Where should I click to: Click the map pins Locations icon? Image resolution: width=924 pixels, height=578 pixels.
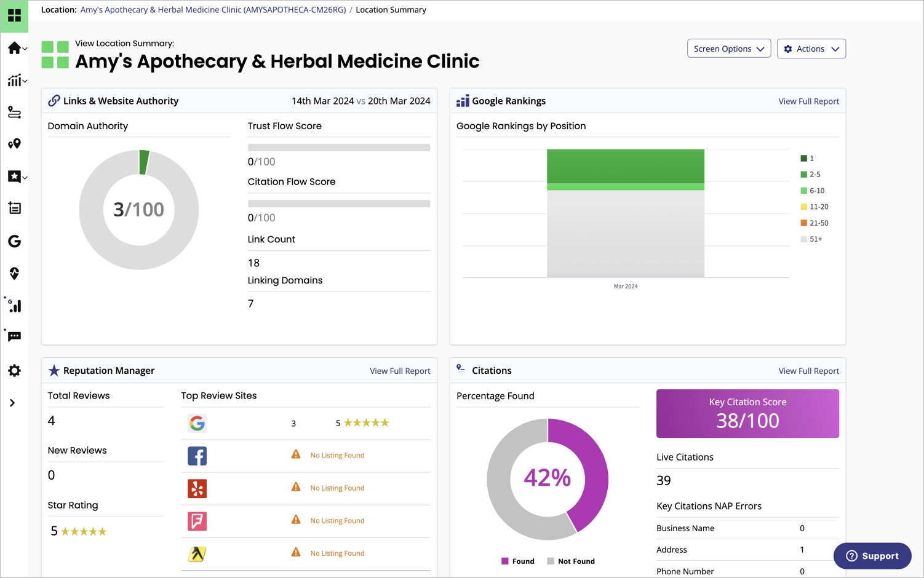(x=15, y=144)
